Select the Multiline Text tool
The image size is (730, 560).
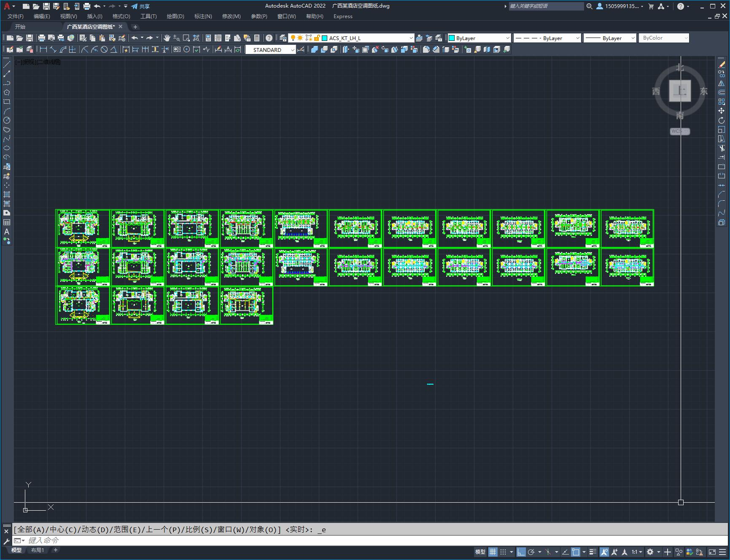[7, 232]
